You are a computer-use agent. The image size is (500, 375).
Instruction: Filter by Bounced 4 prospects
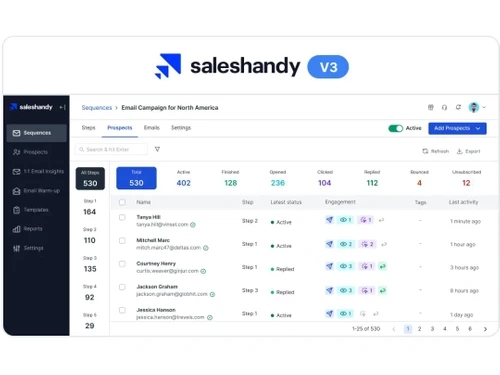(419, 178)
